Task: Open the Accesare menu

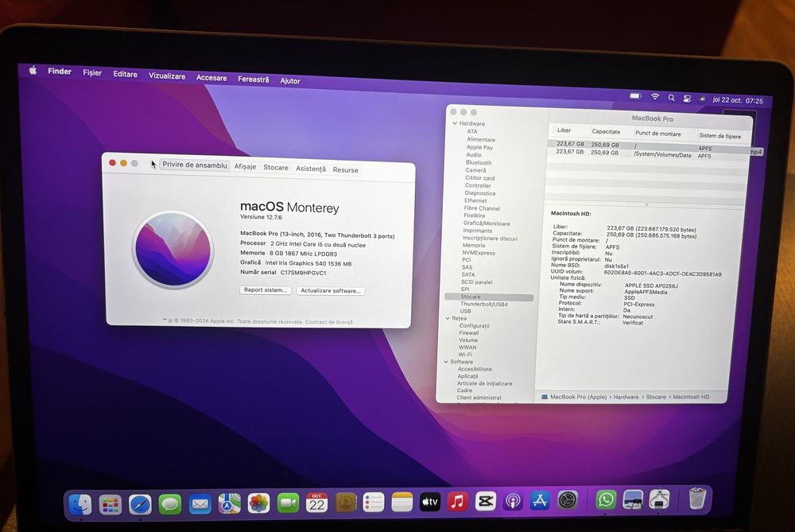Action: pyautogui.click(x=211, y=78)
